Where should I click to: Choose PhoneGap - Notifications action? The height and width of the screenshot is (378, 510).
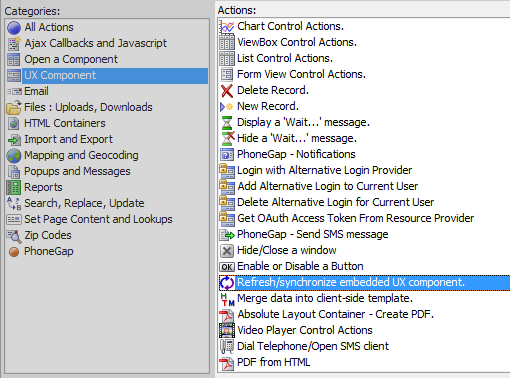[x=296, y=154]
